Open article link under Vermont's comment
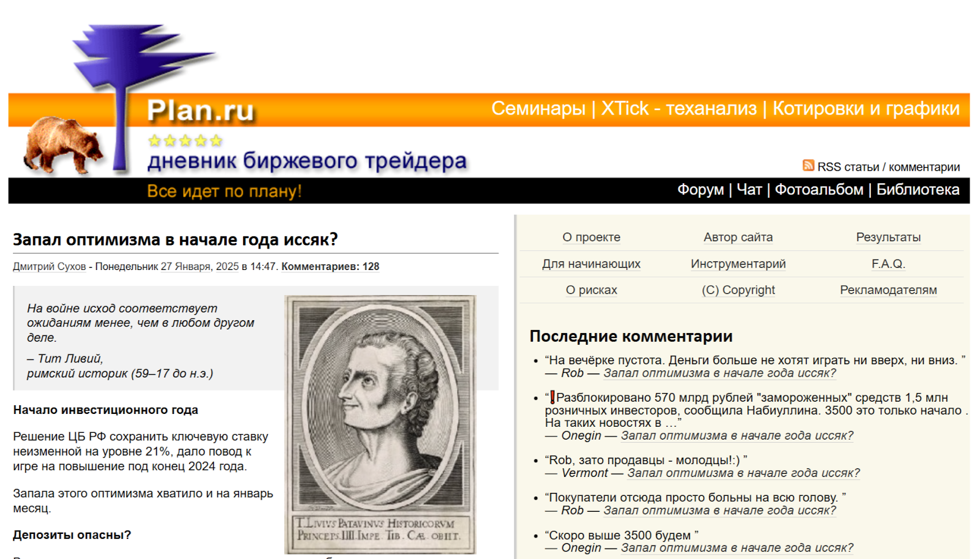The width and height of the screenshot is (980, 559). click(x=743, y=473)
